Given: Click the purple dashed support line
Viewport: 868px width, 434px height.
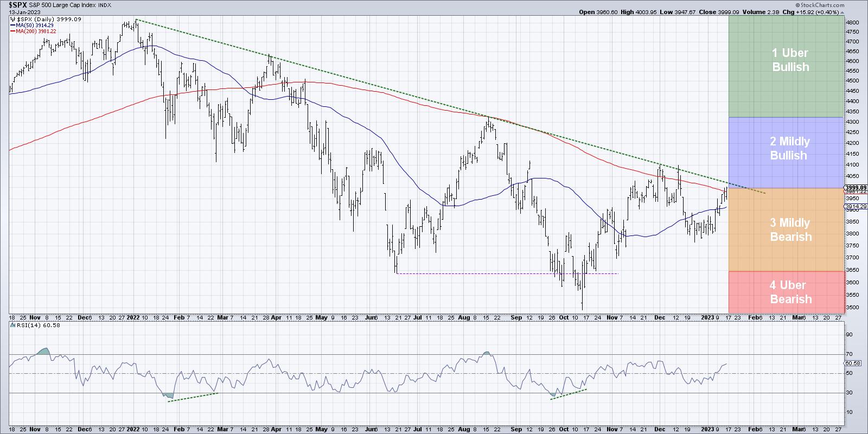Looking at the screenshot, I should [507, 273].
